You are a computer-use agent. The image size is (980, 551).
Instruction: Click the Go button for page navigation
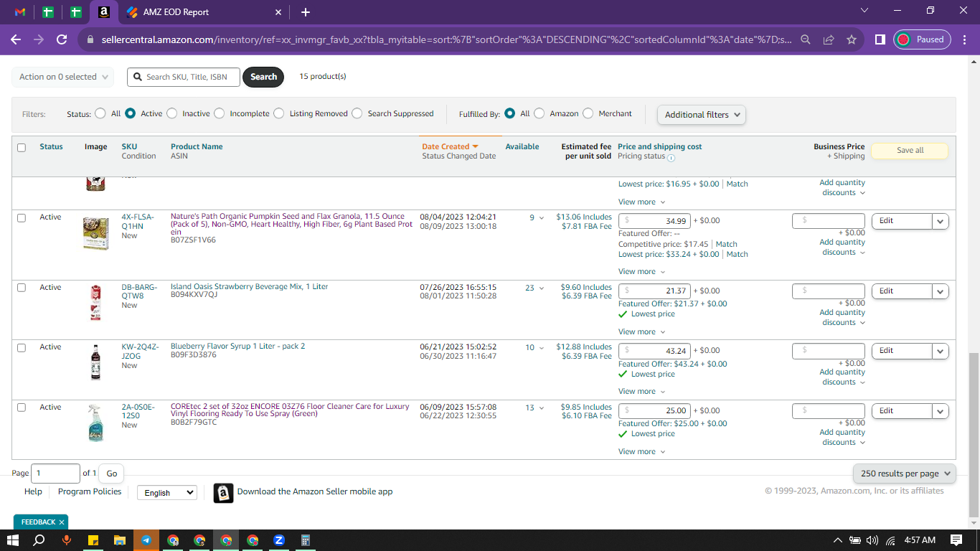pyautogui.click(x=111, y=474)
